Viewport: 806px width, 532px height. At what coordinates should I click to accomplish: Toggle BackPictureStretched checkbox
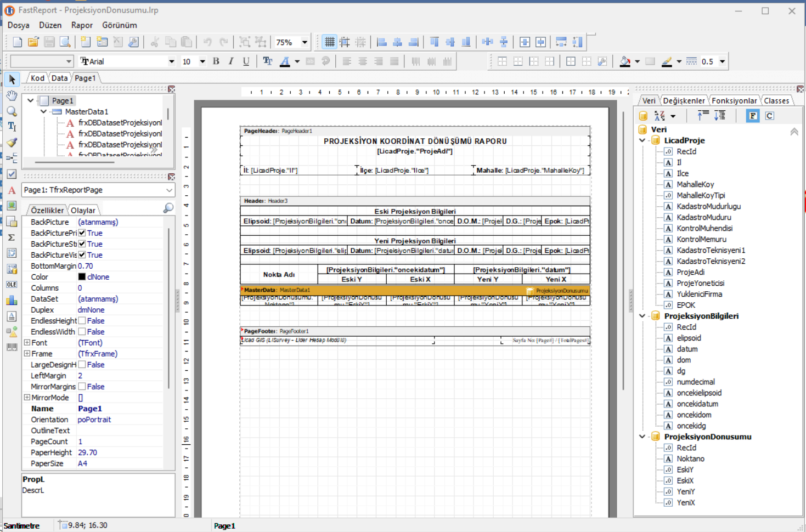point(82,244)
